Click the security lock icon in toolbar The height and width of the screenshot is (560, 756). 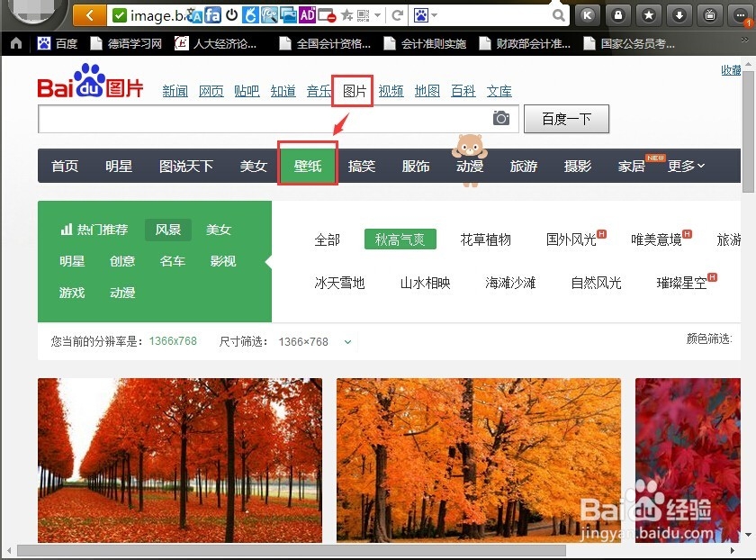click(x=618, y=15)
